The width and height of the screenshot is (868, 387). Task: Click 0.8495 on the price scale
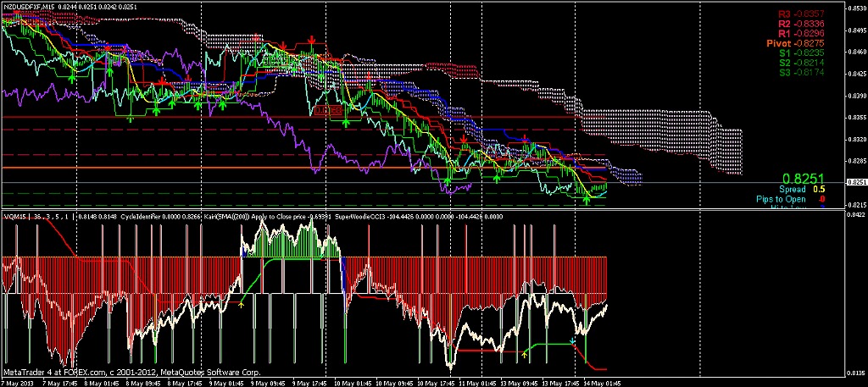[856, 30]
